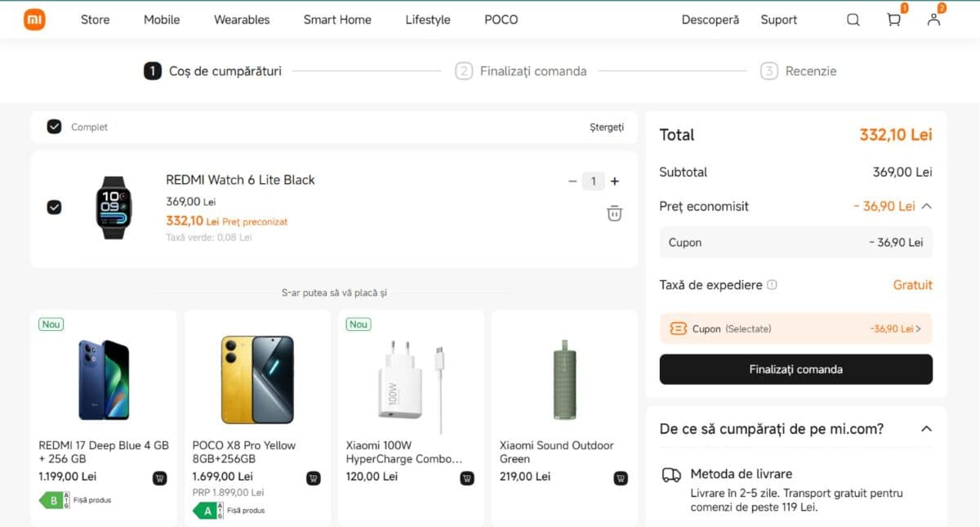Collapse De ce să cumpărați de pe mi.com
The image size is (980, 527).
(926, 429)
